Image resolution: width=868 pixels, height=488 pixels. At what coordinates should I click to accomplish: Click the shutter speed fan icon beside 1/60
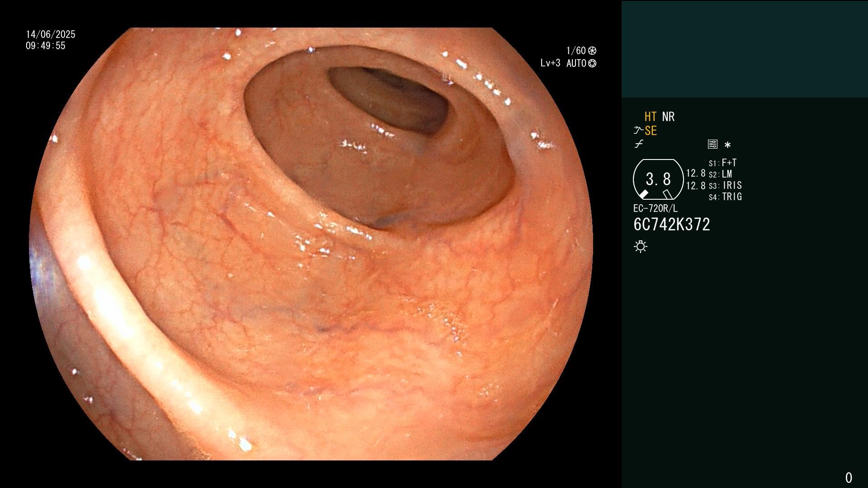pyautogui.click(x=592, y=51)
